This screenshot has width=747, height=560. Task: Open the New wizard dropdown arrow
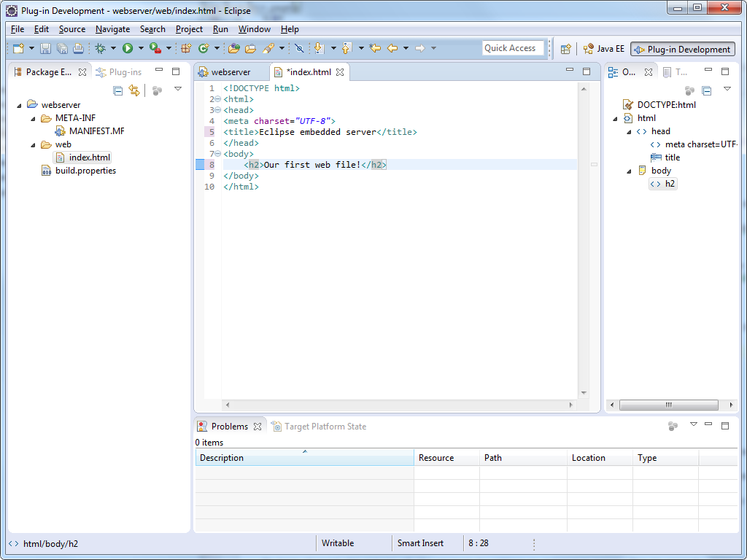coord(31,48)
